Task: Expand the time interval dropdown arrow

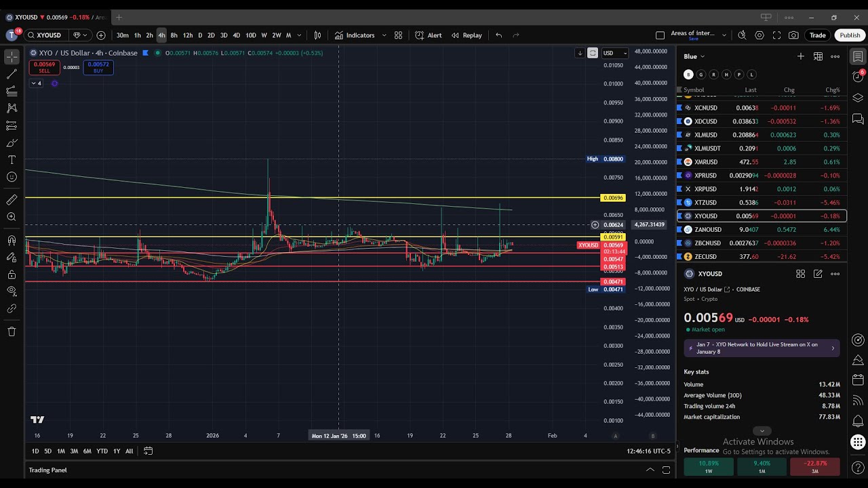Action: click(299, 35)
